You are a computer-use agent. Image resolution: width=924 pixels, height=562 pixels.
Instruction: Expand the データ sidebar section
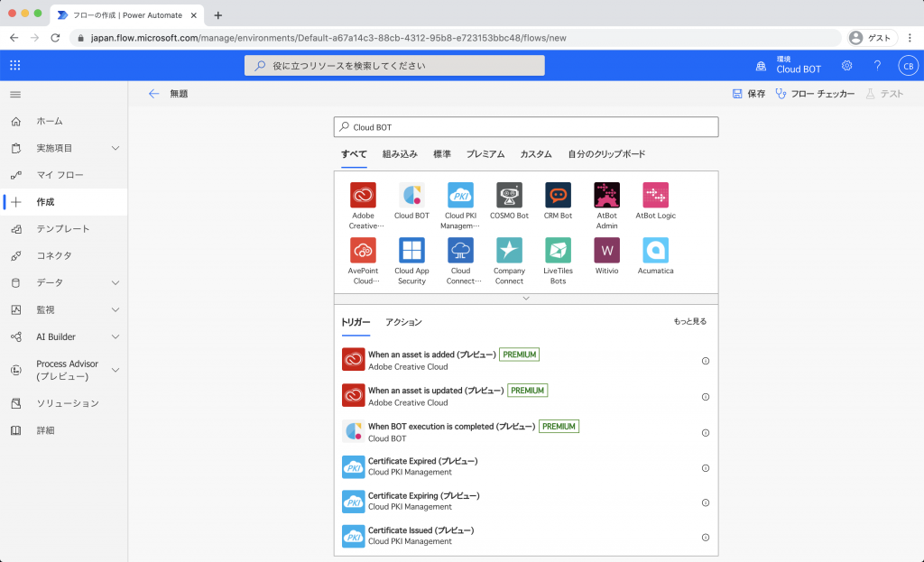click(x=115, y=282)
